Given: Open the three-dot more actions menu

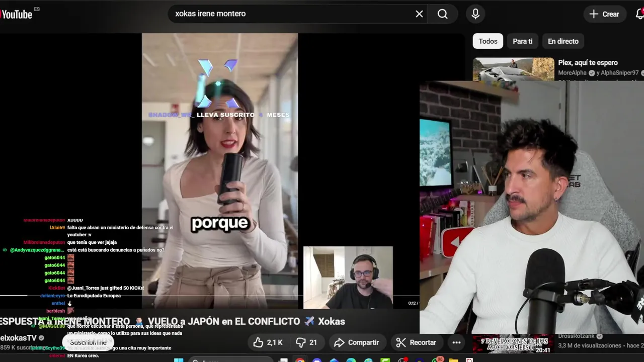Looking at the screenshot, I should coord(456,342).
